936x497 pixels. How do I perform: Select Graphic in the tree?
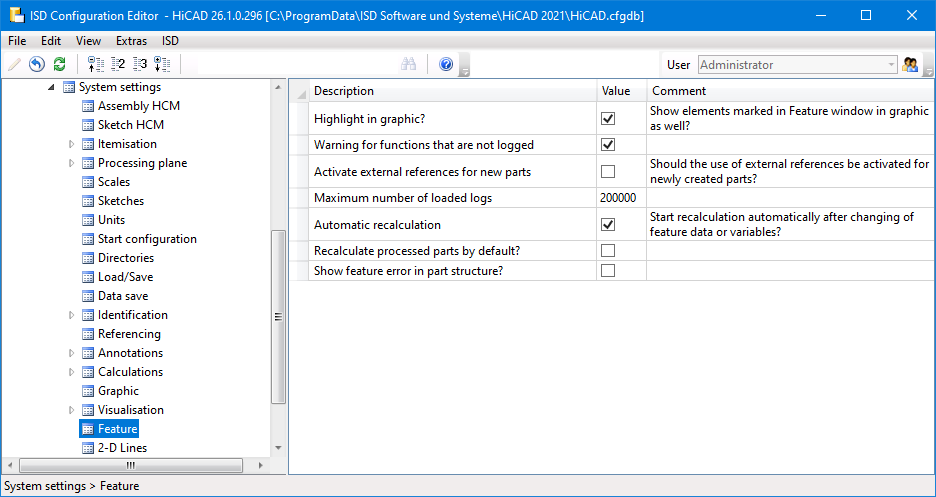point(118,391)
